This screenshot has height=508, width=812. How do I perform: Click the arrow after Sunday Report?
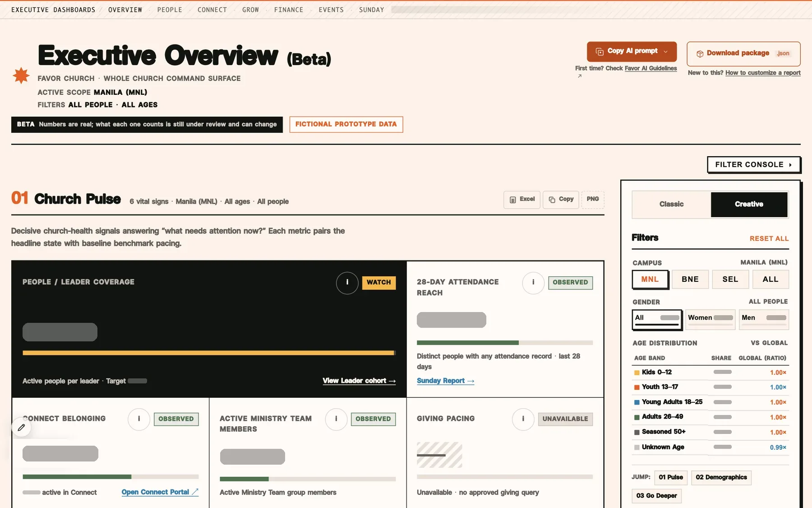pyautogui.click(x=471, y=381)
